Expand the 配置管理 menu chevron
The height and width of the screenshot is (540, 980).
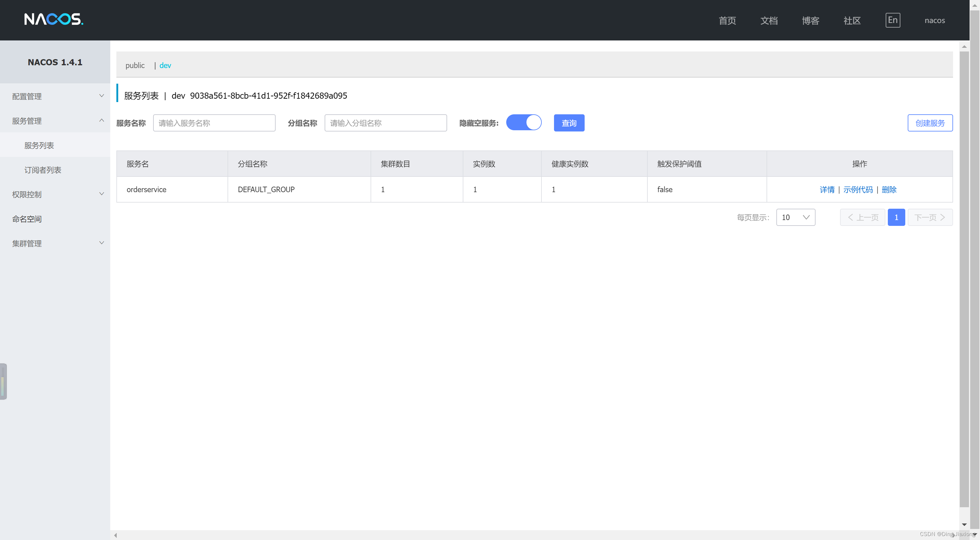coord(102,96)
